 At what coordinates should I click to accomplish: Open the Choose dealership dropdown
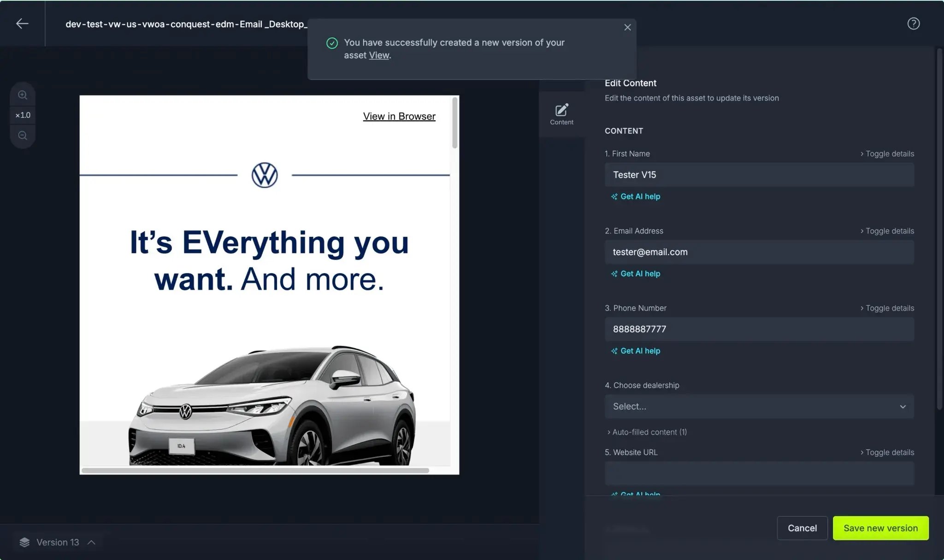759,406
